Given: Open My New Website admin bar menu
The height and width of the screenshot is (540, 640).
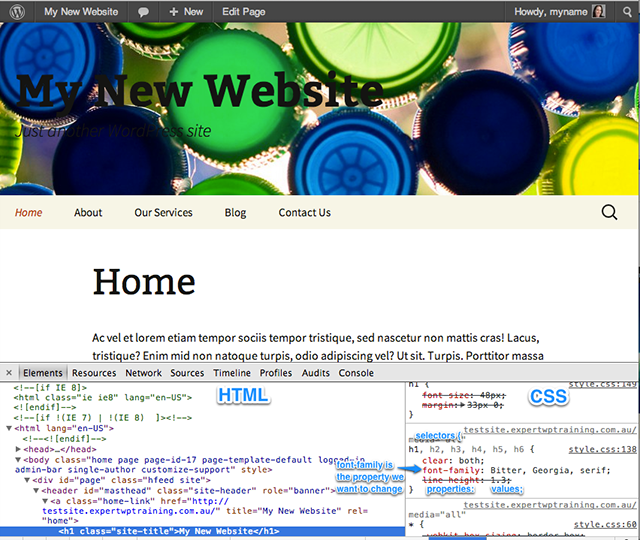Looking at the screenshot, I should (x=81, y=11).
